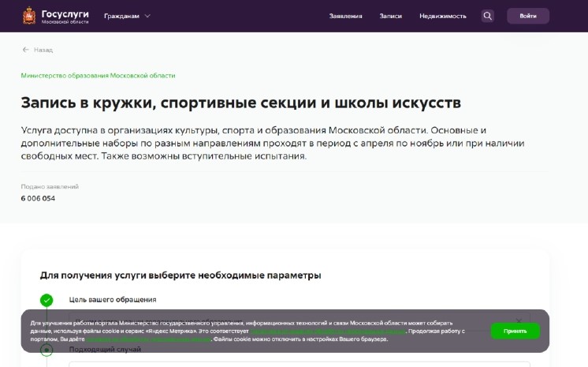Click the Цель вашего обращения label

tap(113, 300)
